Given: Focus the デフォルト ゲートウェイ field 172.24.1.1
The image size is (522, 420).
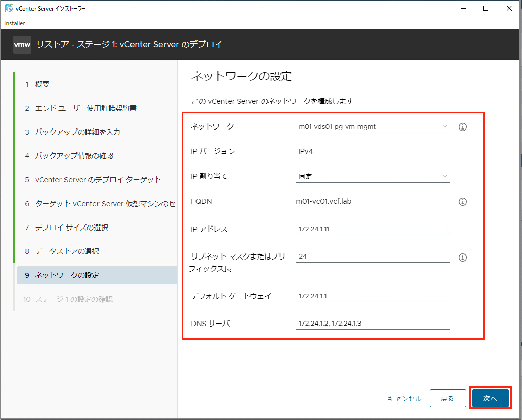Looking at the screenshot, I should pos(373,296).
